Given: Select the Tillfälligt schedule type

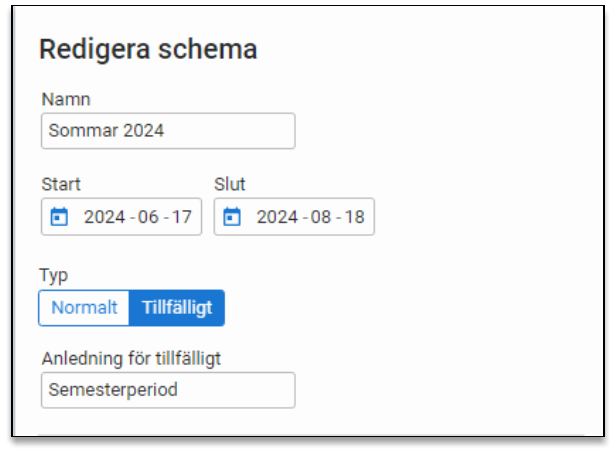Looking at the screenshot, I should pyautogui.click(x=177, y=308).
